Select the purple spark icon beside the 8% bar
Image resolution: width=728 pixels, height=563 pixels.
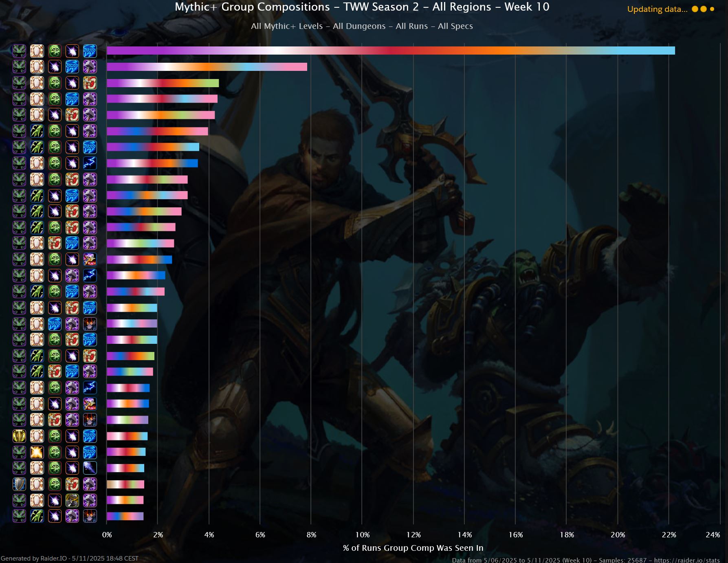[55, 67]
